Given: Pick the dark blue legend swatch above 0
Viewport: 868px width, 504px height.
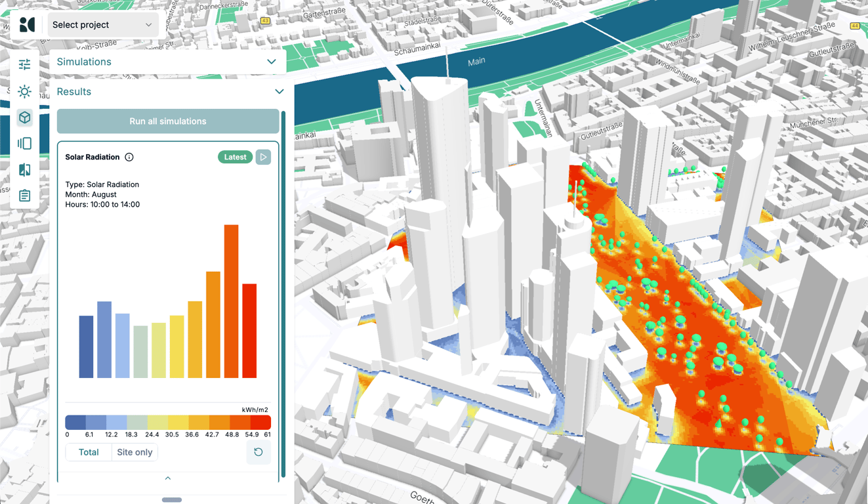Looking at the screenshot, I should [75, 422].
